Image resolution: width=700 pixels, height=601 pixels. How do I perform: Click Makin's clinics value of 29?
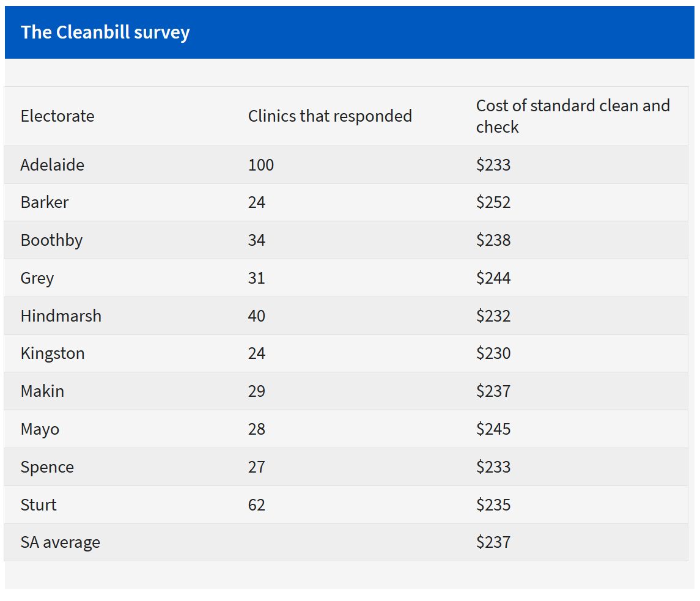257,391
